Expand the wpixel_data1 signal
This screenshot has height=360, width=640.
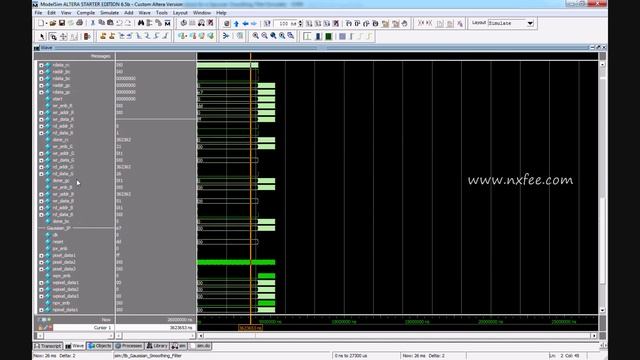click(x=41, y=282)
